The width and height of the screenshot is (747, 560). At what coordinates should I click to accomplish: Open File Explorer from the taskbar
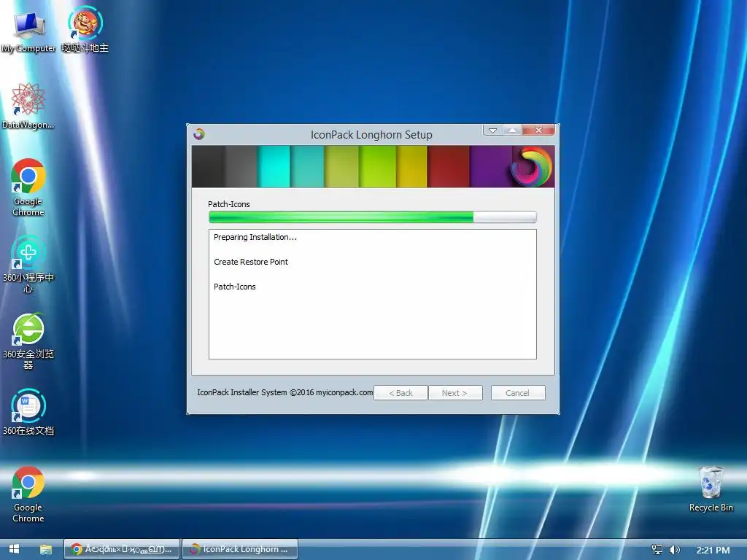point(46,550)
